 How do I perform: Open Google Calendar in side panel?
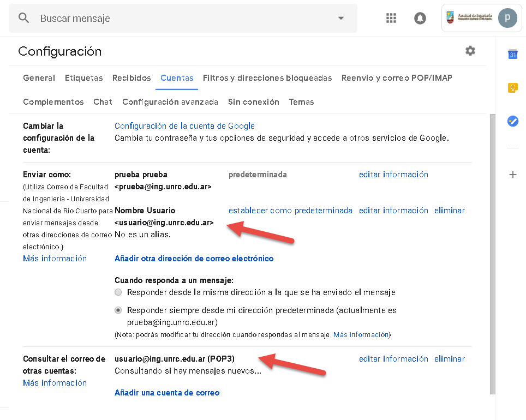[x=512, y=54]
